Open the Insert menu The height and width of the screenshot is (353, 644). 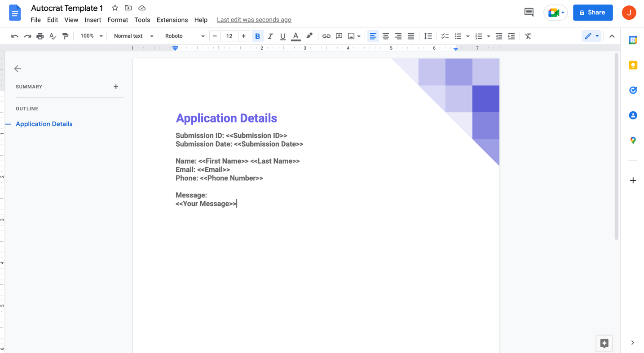pyautogui.click(x=93, y=20)
